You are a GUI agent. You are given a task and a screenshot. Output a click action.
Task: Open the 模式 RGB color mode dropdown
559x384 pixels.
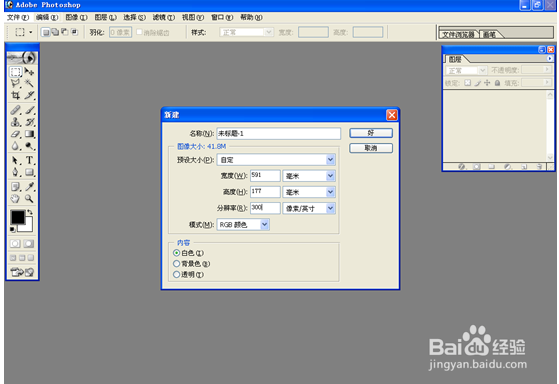point(264,225)
